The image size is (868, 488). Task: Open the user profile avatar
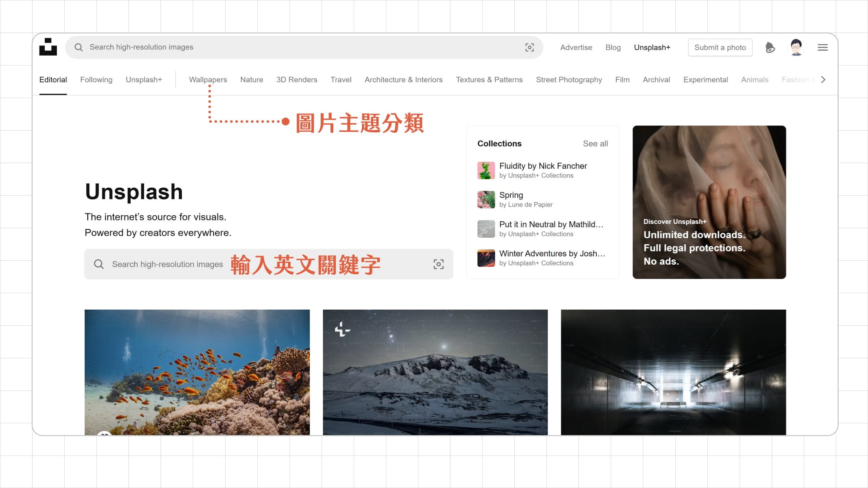click(x=796, y=47)
